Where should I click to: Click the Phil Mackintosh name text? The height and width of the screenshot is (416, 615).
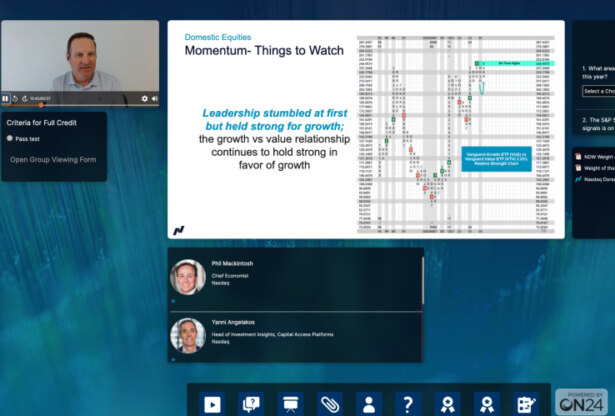[232, 263]
